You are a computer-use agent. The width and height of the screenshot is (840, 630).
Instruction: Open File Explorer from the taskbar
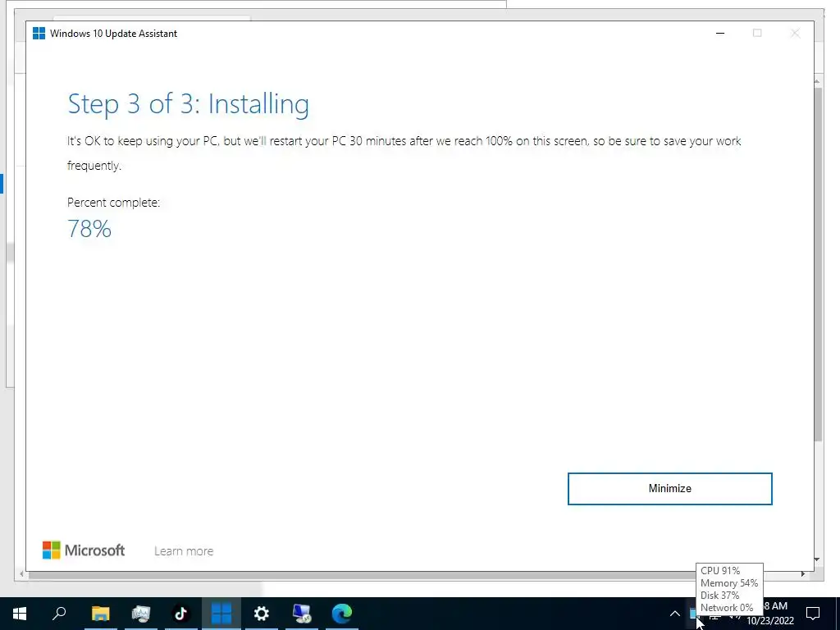(100, 614)
